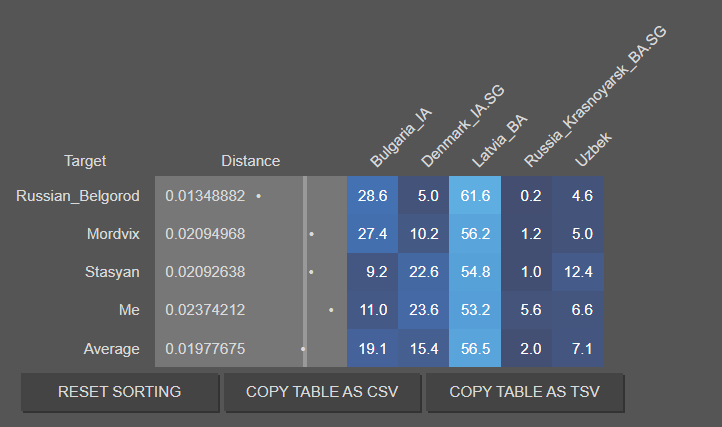Click the RESET SORTING button
722x427 pixels.
[x=120, y=392]
